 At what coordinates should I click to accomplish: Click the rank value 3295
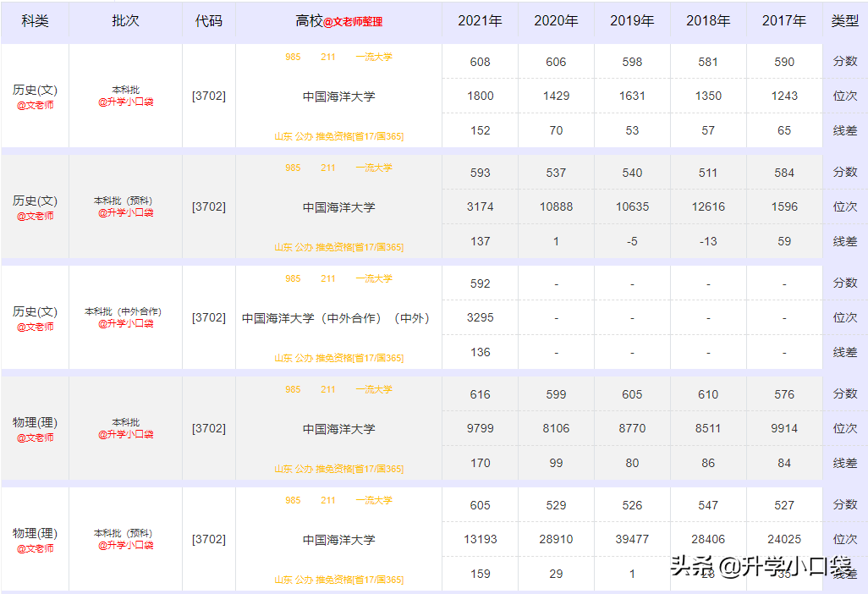[x=480, y=318]
